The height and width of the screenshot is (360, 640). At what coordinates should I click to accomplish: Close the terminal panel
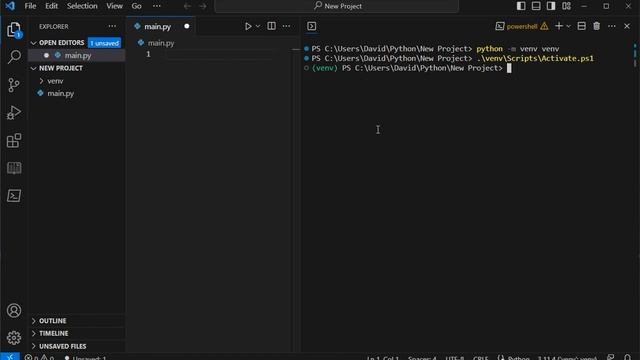tap(627, 26)
